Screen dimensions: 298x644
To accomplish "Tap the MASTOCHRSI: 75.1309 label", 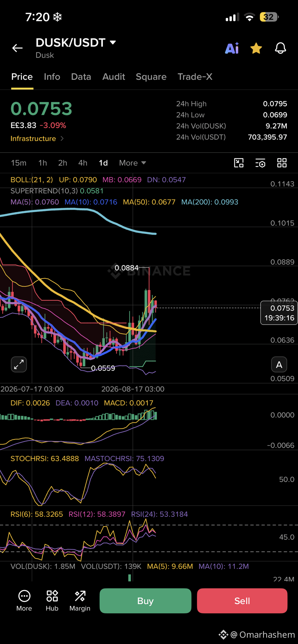I will point(124,459).
